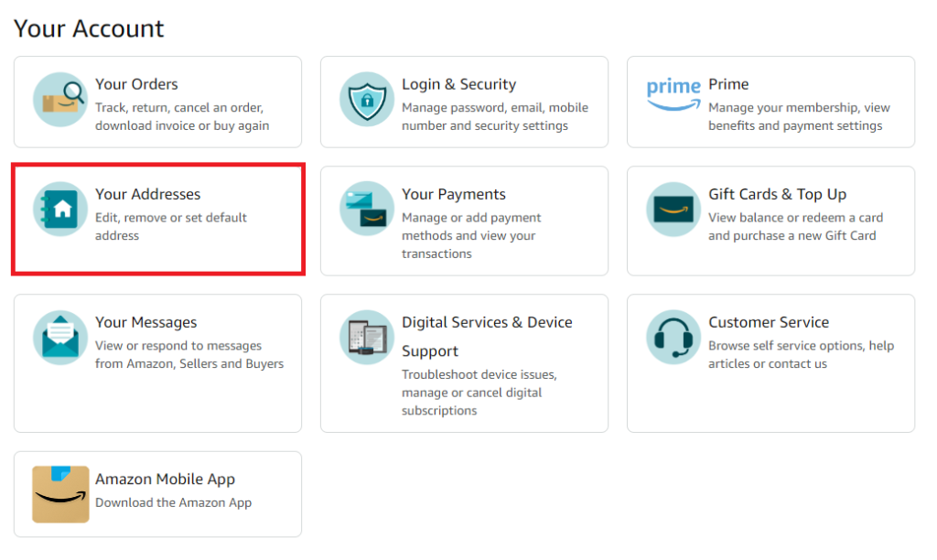Click the Customer Service headset icon
Screen dimensions: 937x560
pos(673,337)
